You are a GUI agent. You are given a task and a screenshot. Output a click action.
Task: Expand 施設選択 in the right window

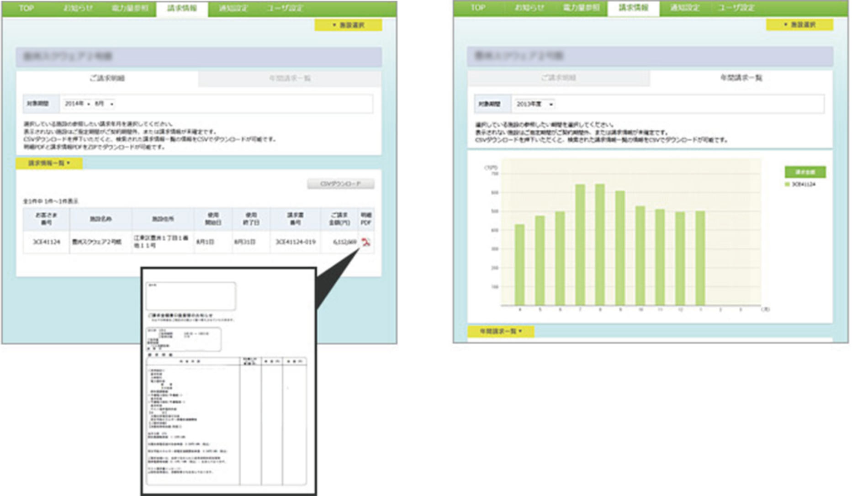(799, 25)
